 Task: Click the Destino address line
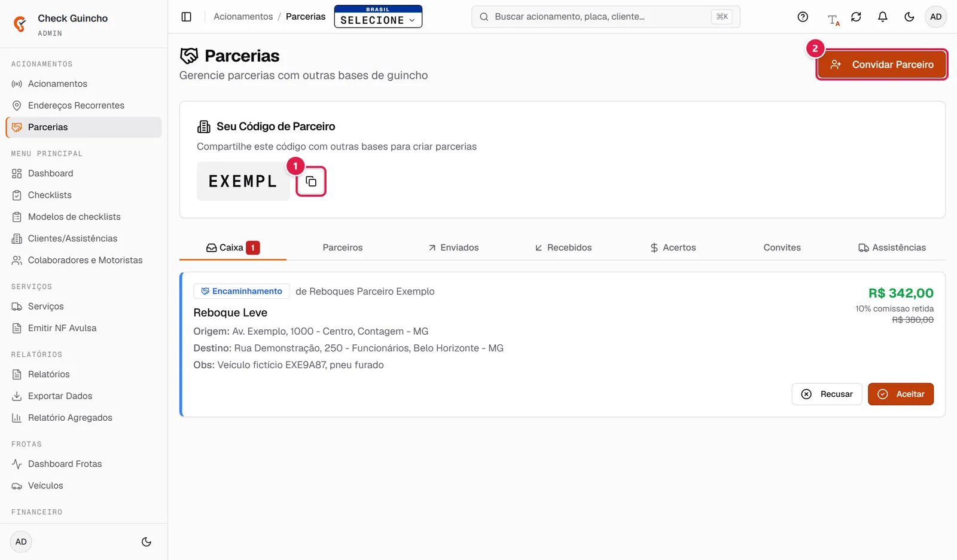(x=348, y=348)
